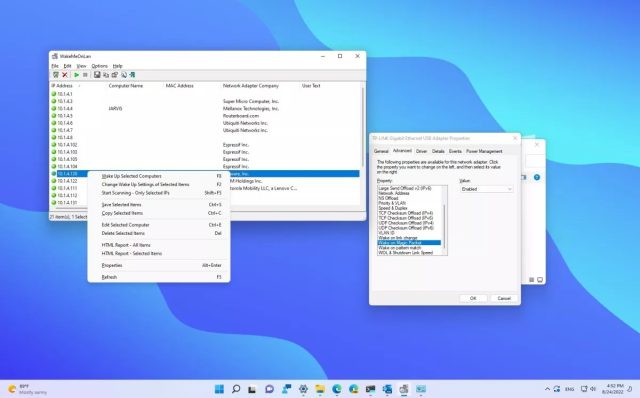Open the Options menu in WakeMeOnLan
The image size is (640, 398).
point(99,66)
